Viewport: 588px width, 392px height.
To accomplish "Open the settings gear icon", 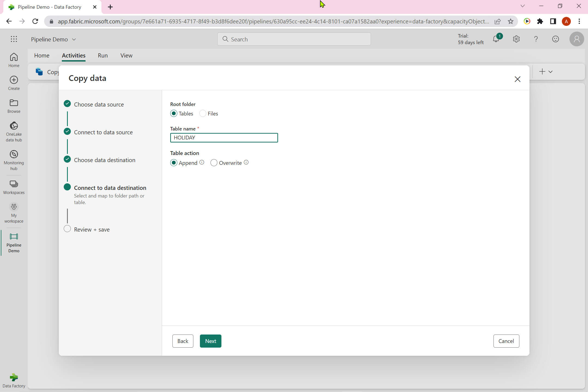I will click(x=516, y=39).
